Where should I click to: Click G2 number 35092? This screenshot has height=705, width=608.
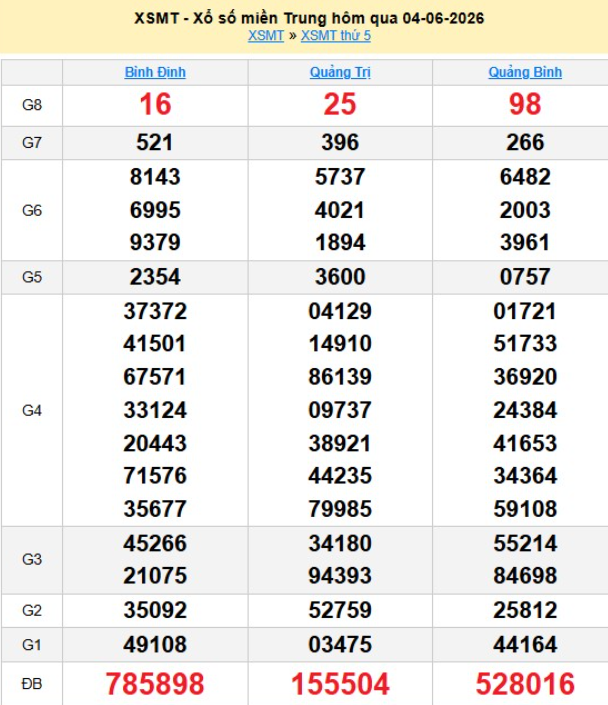click(x=155, y=610)
